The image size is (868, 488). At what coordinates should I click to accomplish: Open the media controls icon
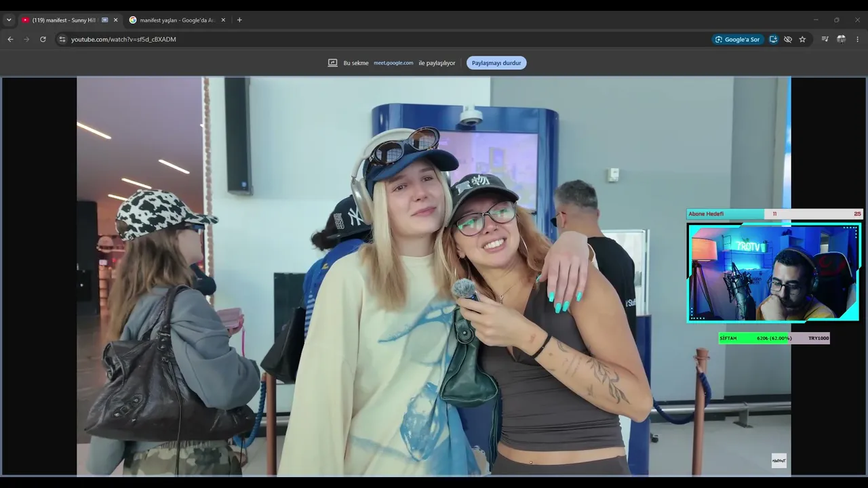coord(825,39)
